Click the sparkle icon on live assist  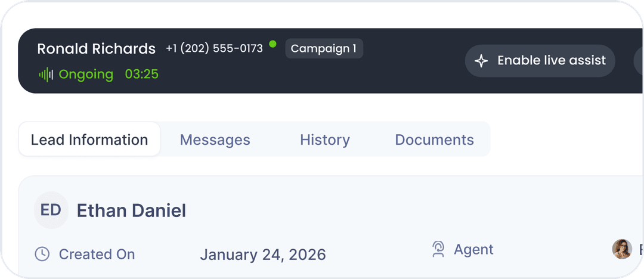pyautogui.click(x=481, y=61)
